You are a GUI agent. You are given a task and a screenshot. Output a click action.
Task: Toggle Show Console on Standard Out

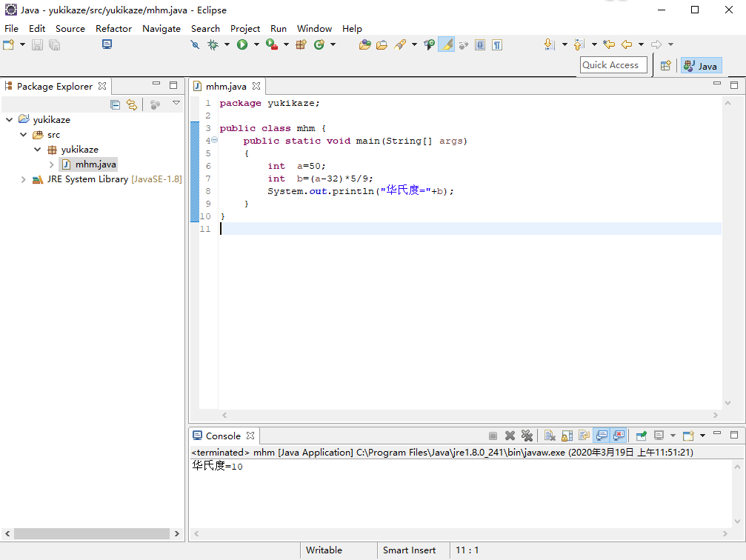pos(602,436)
